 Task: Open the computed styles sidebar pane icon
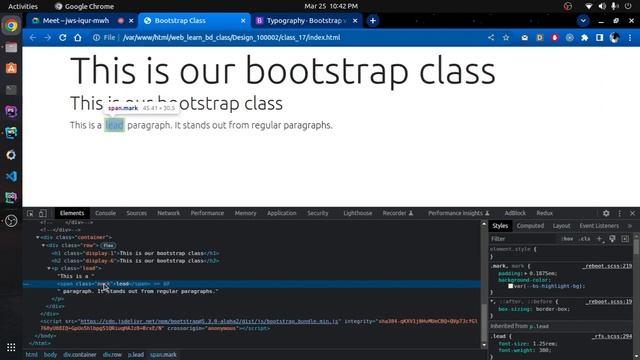point(625,239)
